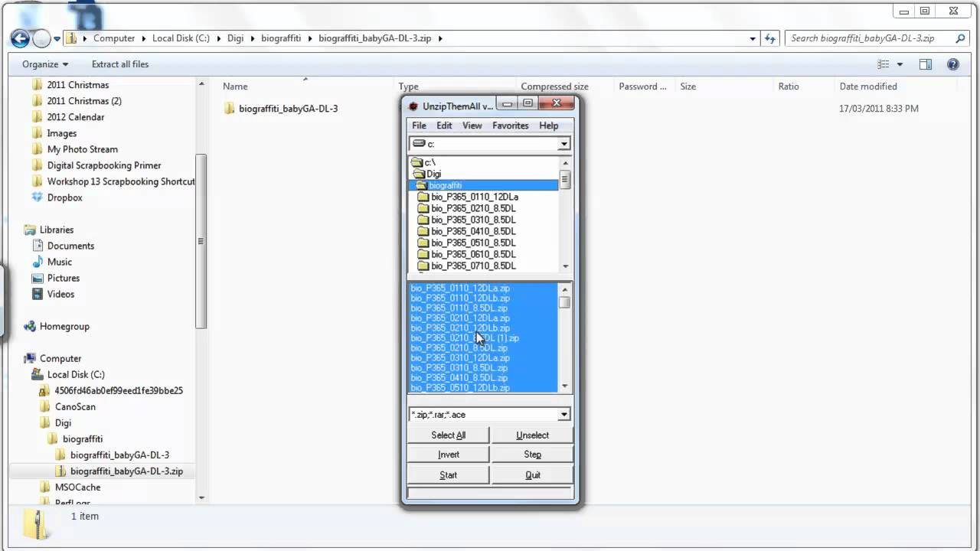Screen dimensions: 980x551
Task: Click the Refresh icon beside address bar
Action: tap(770, 38)
